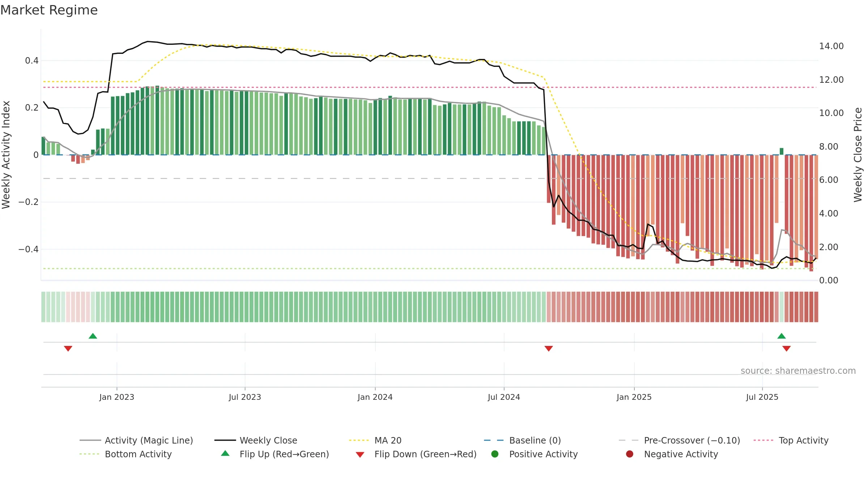Image resolution: width=868 pixels, height=488 pixels.
Task: Click the Weekly Close Price axis title
Action: (858, 155)
